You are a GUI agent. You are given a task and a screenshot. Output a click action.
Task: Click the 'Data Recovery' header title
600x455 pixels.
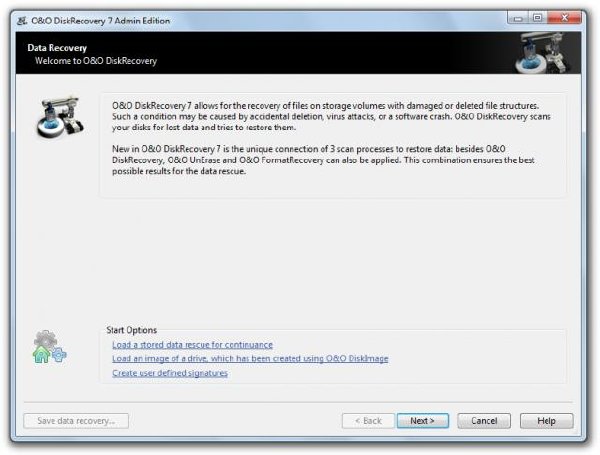[57, 48]
